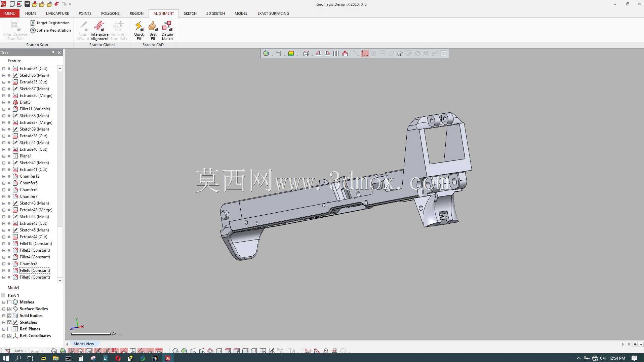Choose the Smart Selection cursor tool
The width and height of the screenshot is (644, 362).
[x=400, y=53]
